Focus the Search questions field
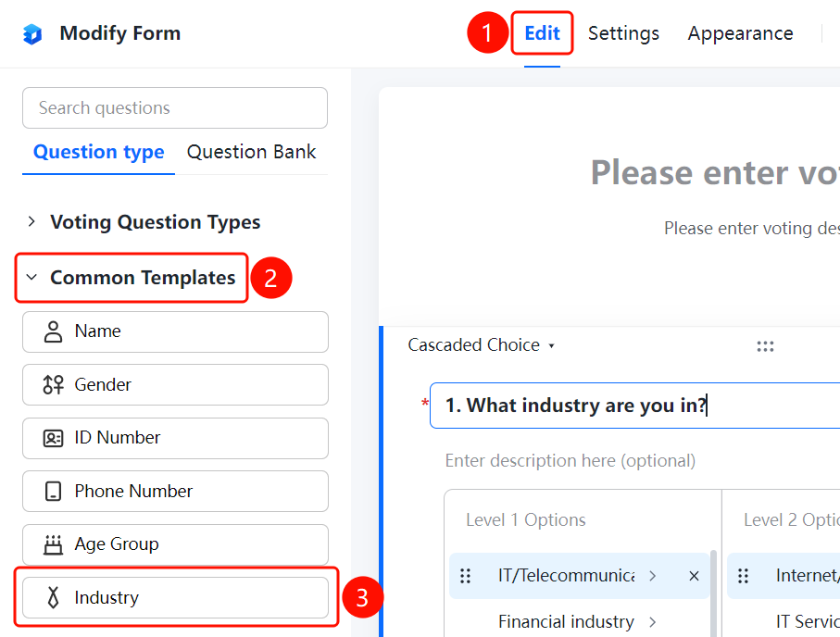The image size is (840, 637). pos(175,107)
